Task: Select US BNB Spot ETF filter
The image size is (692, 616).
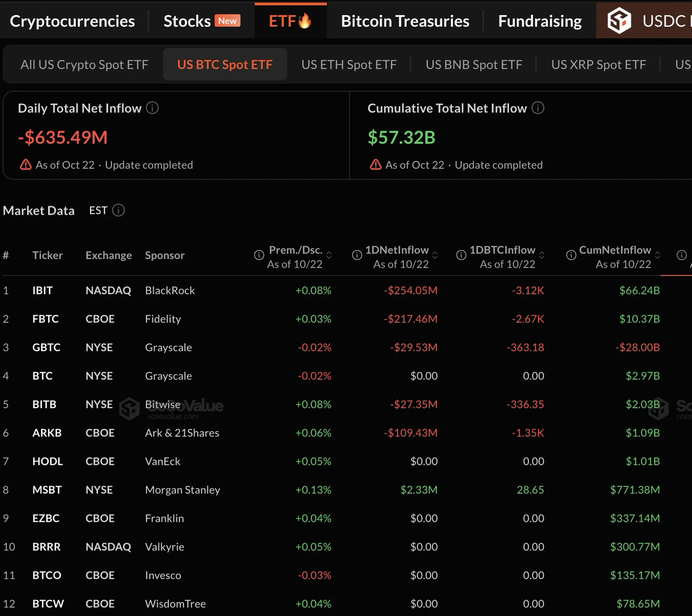Action: [x=474, y=65]
